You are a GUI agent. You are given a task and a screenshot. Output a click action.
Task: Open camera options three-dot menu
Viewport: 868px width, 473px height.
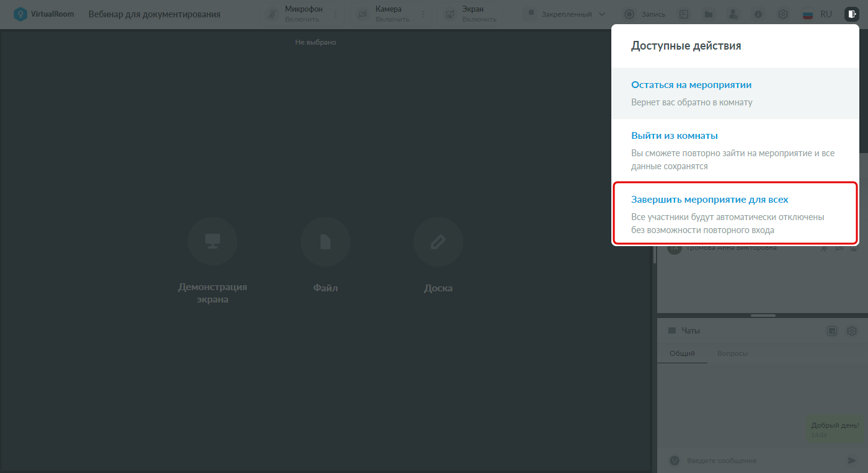click(x=423, y=14)
